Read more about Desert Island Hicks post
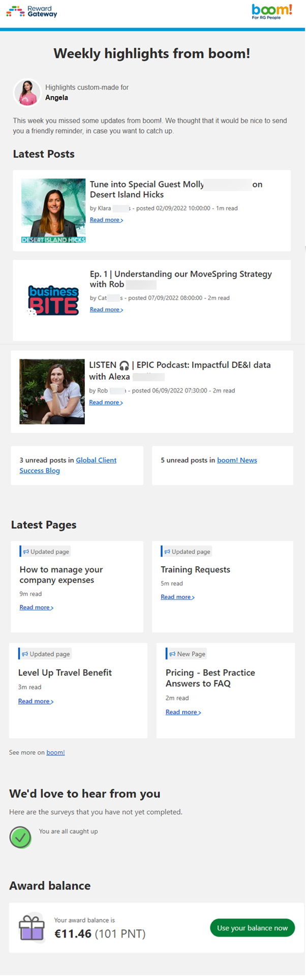The image size is (306, 980). coord(106,220)
